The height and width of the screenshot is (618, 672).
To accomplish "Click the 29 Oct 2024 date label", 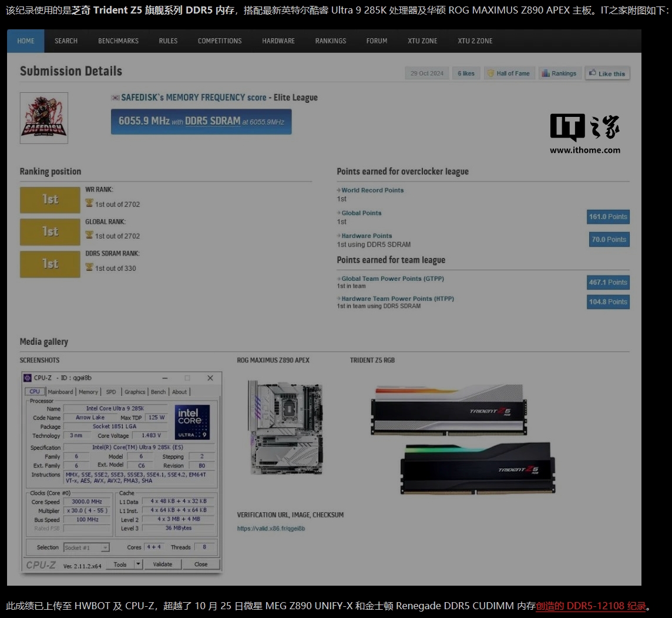I will [x=427, y=73].
